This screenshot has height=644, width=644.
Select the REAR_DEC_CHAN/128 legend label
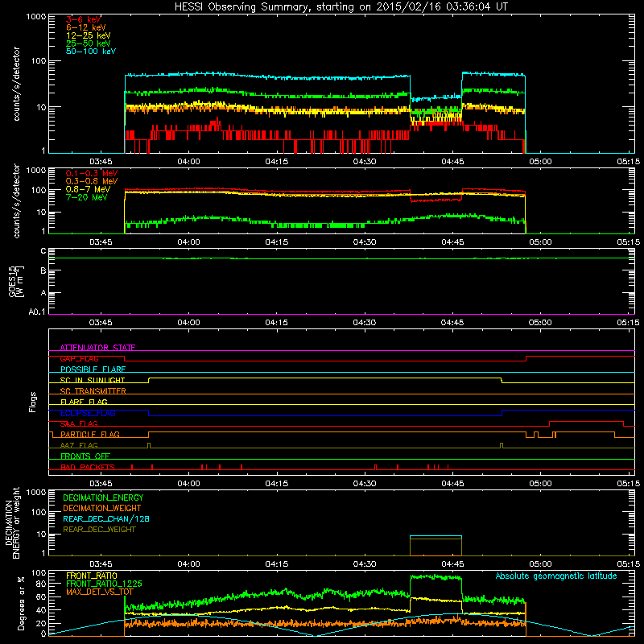point(106,519)
